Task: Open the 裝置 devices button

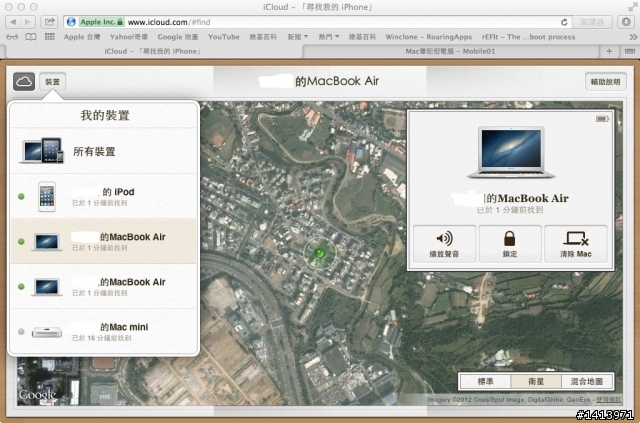Action: pyautogui.click(x=52, y=82)
